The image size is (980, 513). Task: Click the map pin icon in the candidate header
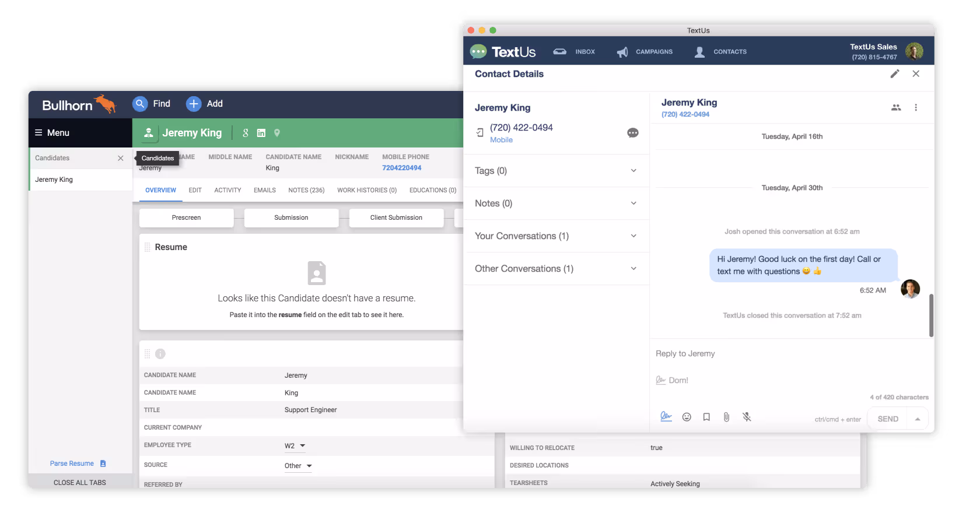coord(277,133)
